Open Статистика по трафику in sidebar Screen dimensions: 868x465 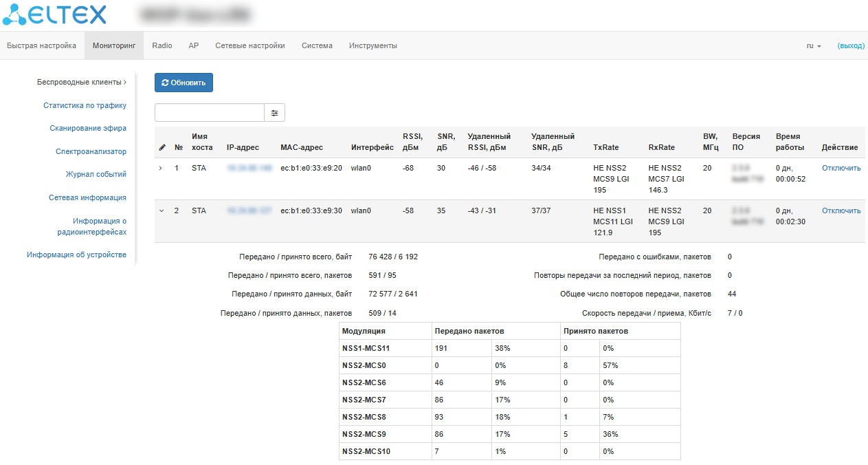tap(85, 106)
